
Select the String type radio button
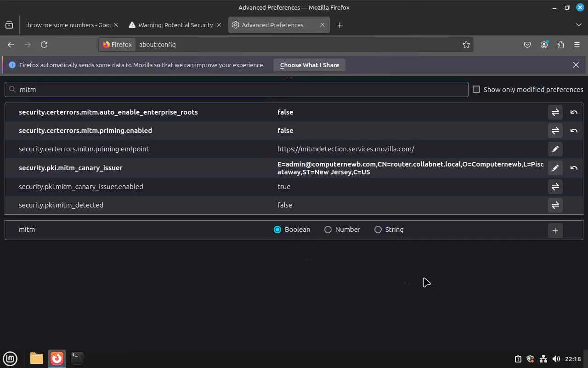[x=378, y=230]
